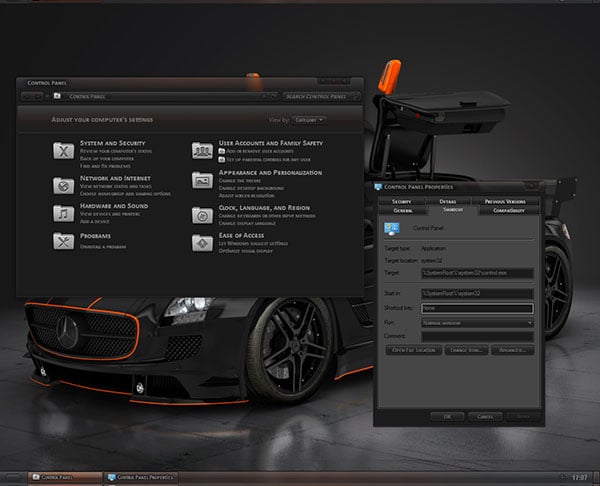This screenshot has height=486, width=600.
Task: Open the Clock, Language, and Region icon
Action: (202, 215)
